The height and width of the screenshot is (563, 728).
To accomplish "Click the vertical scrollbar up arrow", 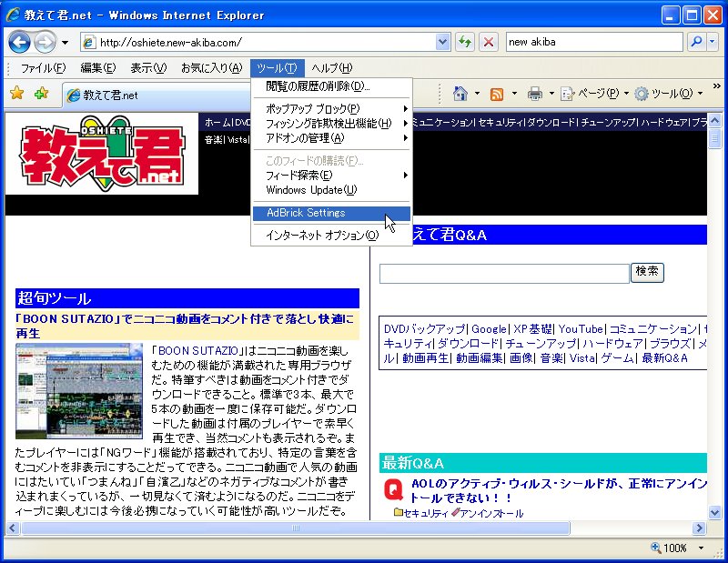I will [714, 120].
